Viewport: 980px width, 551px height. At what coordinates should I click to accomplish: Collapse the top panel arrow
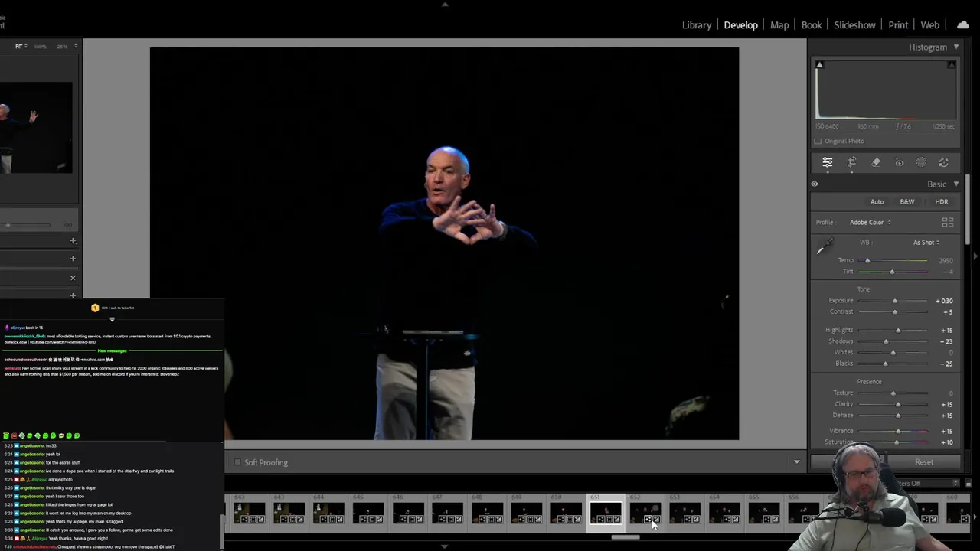445,5
